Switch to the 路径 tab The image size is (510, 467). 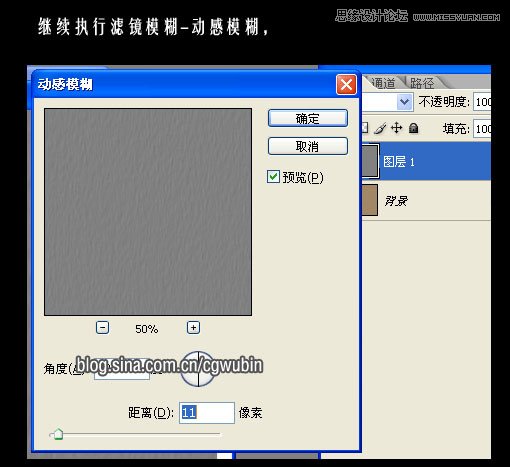(422, 83)
